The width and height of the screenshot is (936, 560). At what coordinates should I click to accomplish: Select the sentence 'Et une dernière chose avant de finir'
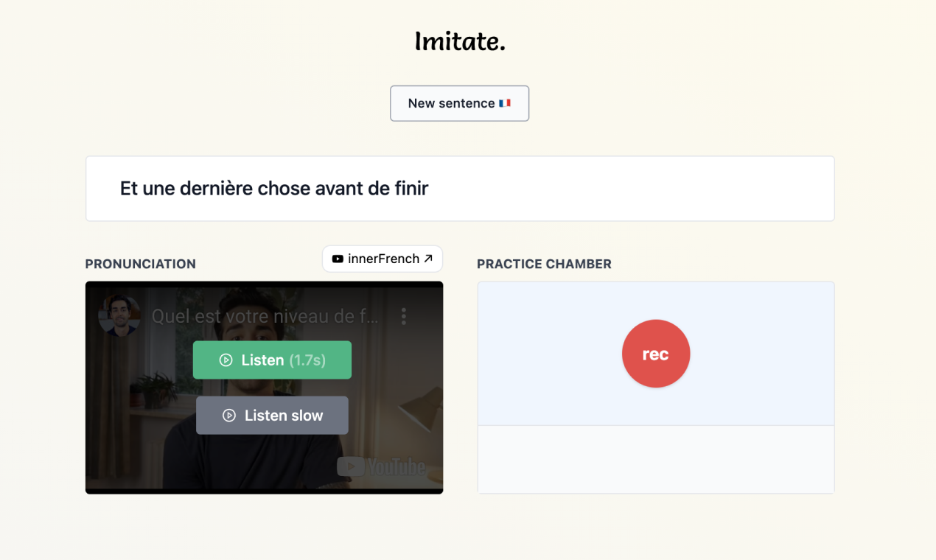pyautogui.click(x=274, y=188)
